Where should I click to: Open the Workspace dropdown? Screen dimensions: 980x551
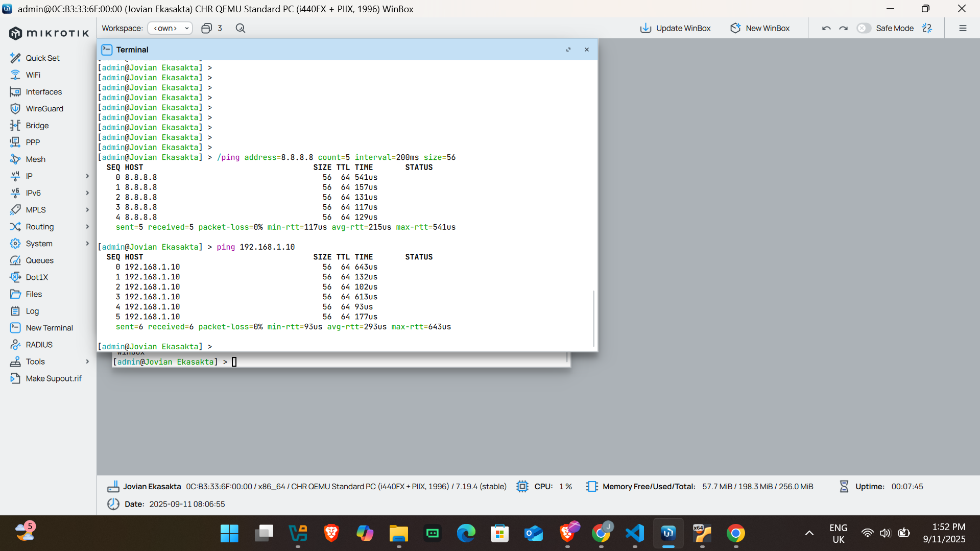(x=170, y=28)
